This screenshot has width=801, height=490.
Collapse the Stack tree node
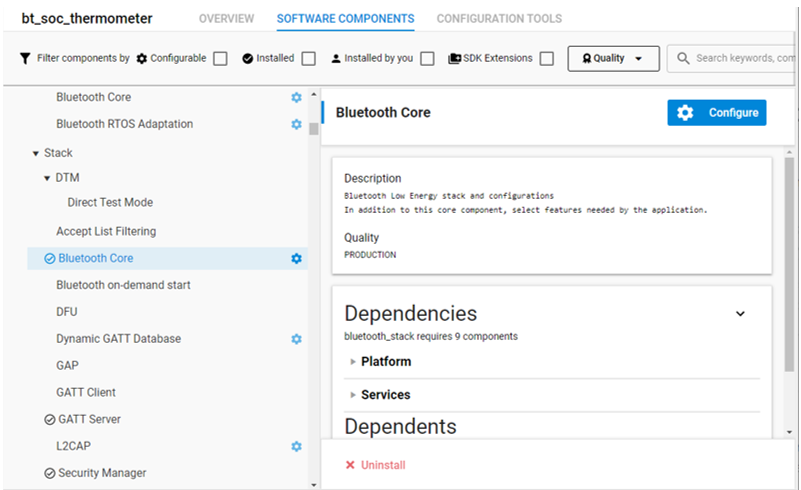[35, 153]
